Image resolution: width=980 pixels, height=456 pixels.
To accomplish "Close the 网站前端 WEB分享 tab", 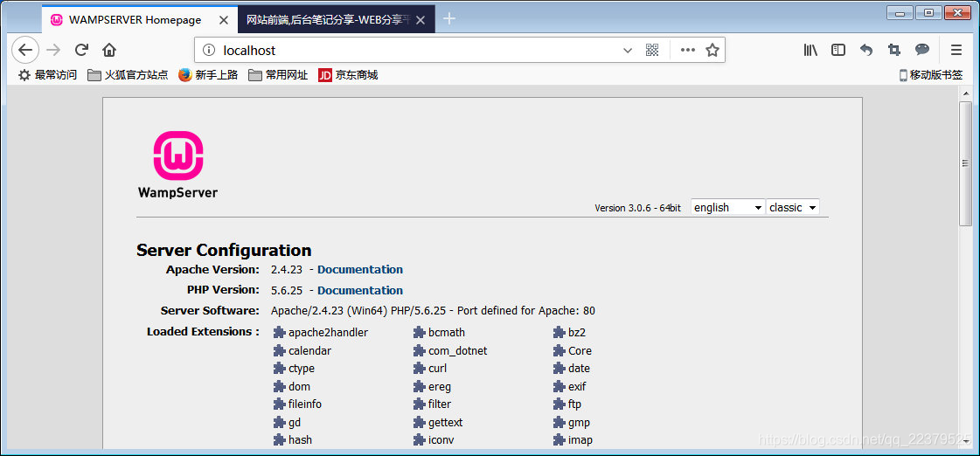I will [x=420, y=20].
